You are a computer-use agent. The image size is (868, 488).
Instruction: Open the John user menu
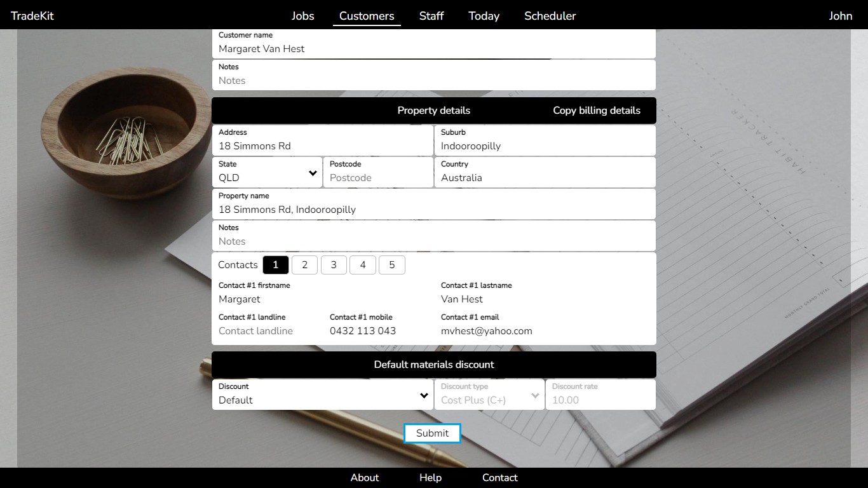tap(841, 16)
